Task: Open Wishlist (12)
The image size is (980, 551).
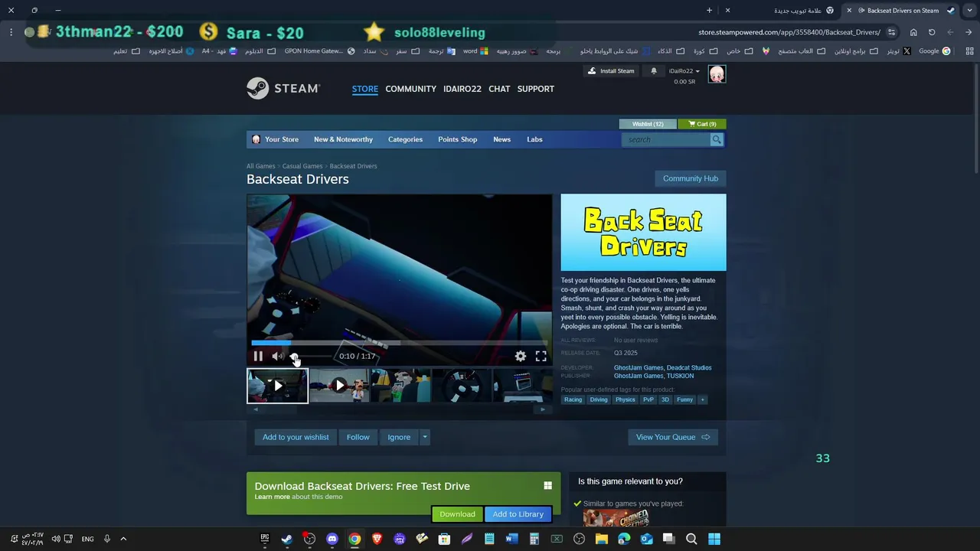Action: (x=648, y=124)
